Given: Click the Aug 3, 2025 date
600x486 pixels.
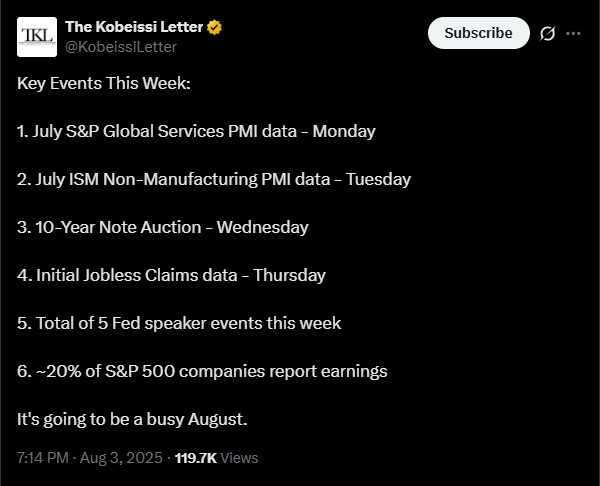Looking at the screenshot, I should pos(121,458).
